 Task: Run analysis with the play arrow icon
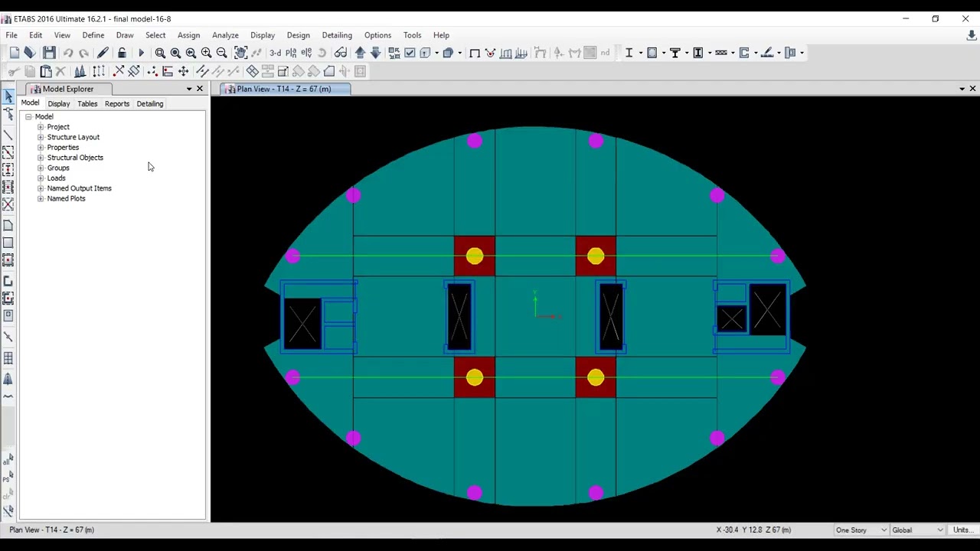point(141,53)
